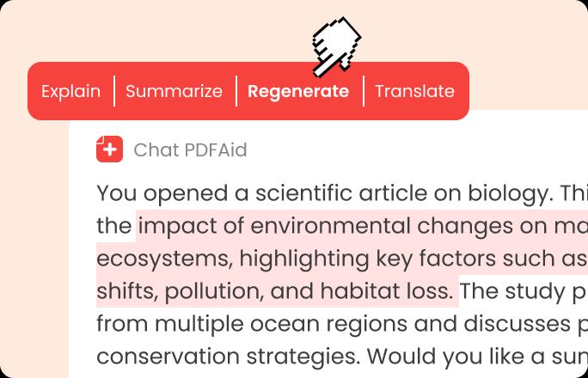The image size is (588, 378).
Task: Click the red PDFAid plus icon
Action: (x=109, y=149)
